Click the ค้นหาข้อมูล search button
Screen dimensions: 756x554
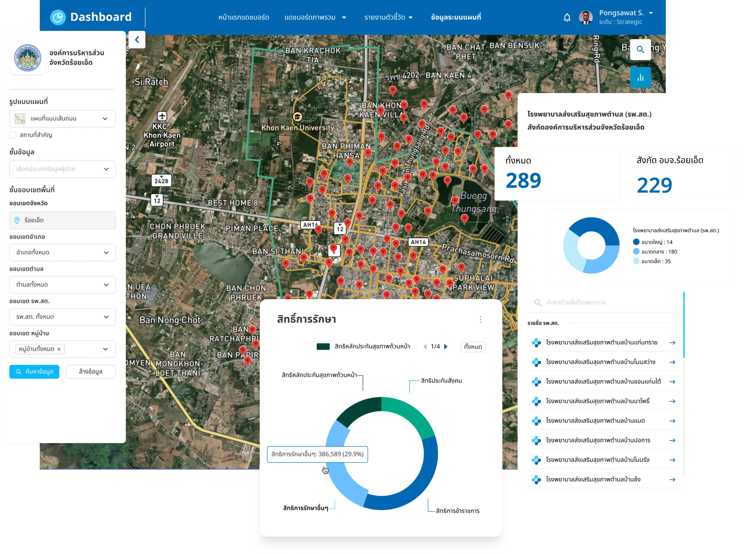pos(34,372)
